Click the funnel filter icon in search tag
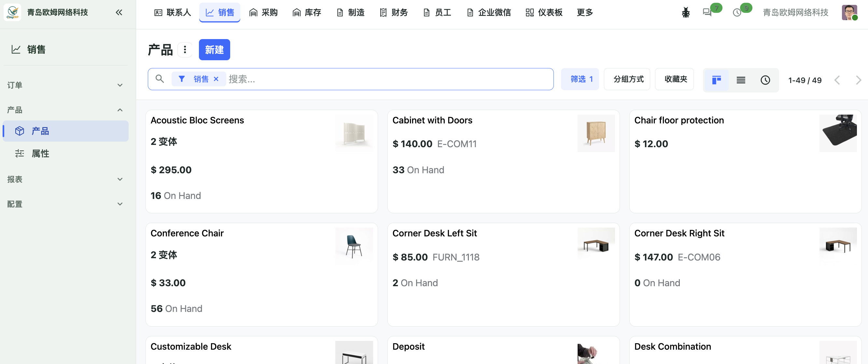The height and width of the screenshot is (364, 868). 182,79
